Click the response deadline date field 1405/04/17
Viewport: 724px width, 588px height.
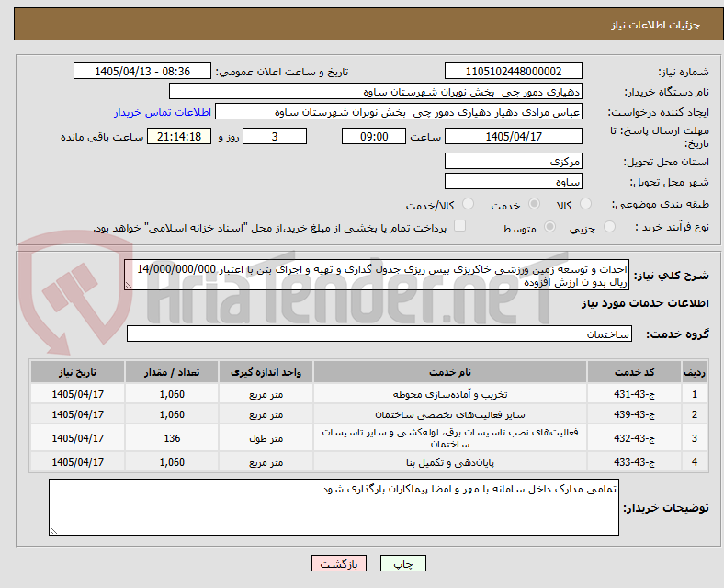(513, 136)
